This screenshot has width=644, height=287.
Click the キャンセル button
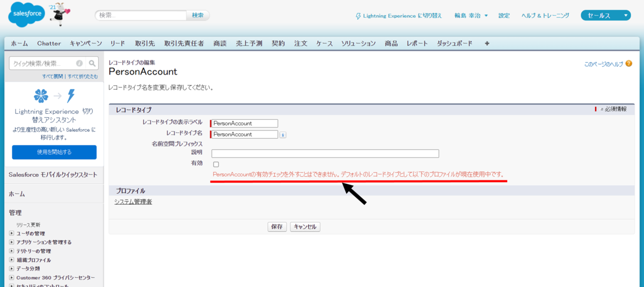coord(305,227)
